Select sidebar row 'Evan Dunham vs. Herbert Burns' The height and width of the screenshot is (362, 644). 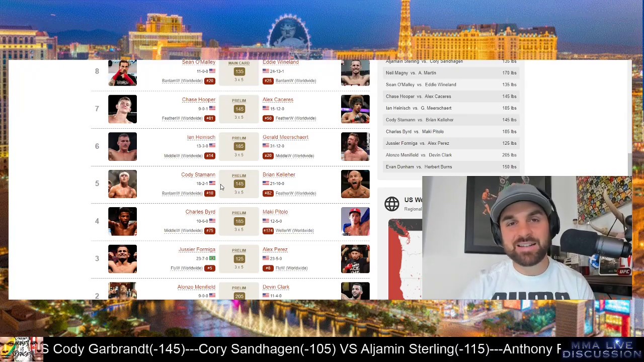coord(451,167)
